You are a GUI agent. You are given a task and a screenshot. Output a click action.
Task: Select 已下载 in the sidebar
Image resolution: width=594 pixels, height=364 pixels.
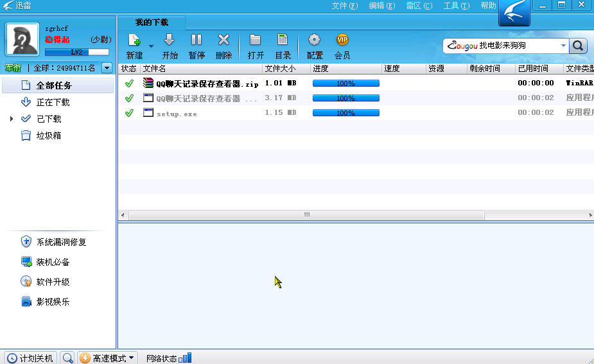[x=49, y=119]
